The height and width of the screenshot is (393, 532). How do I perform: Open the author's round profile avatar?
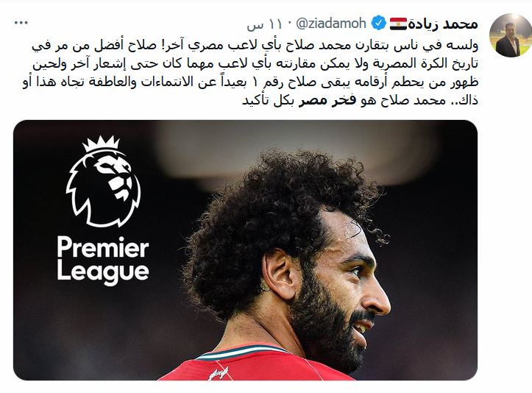(510, 35)
